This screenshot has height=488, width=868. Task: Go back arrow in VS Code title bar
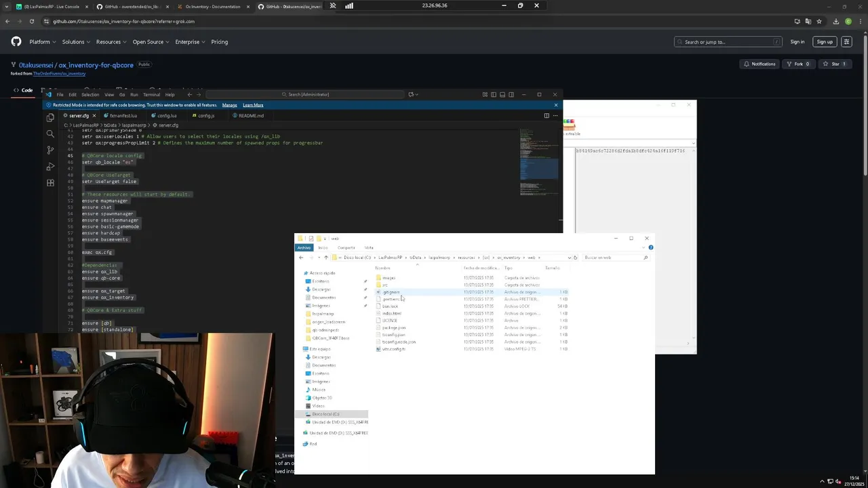[190, 94]
